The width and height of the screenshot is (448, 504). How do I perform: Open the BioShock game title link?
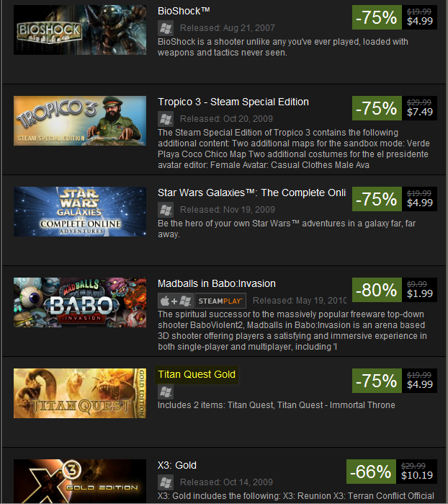pyautogui.click(x=184, y=12)
